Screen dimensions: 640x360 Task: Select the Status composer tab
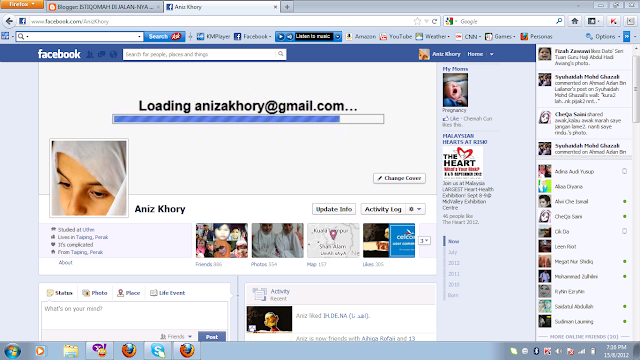pos(60,293)
